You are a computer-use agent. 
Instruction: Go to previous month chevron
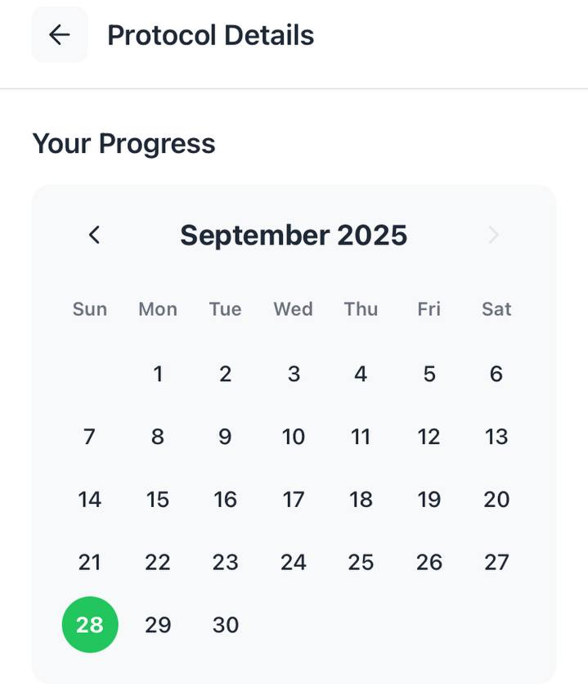pos(94,236)
